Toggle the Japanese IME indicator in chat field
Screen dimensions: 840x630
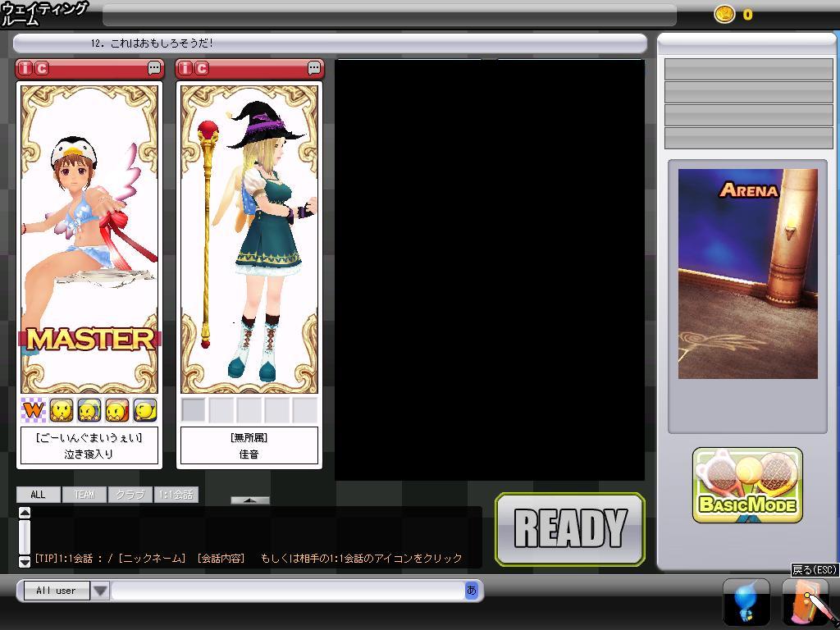[x=471, y=590]
